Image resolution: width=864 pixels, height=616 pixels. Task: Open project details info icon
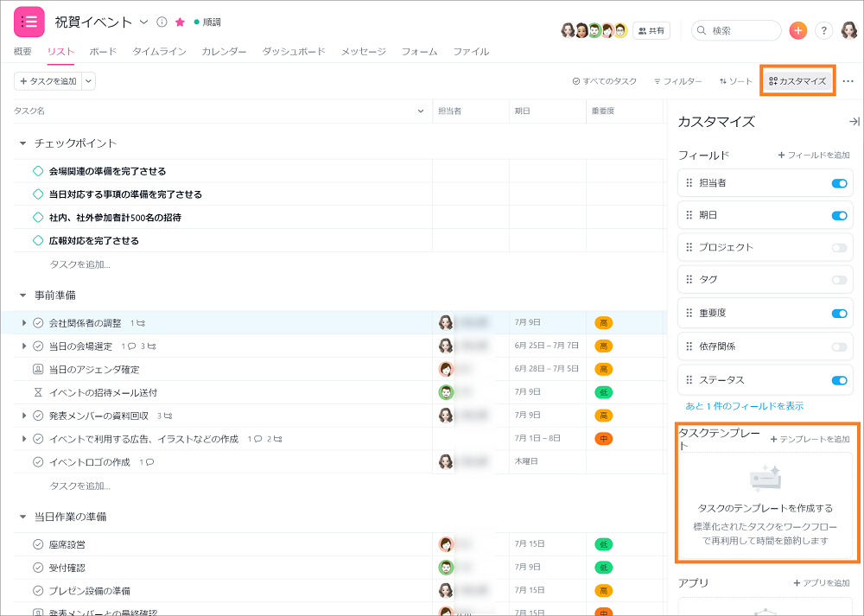coord(162,22)
